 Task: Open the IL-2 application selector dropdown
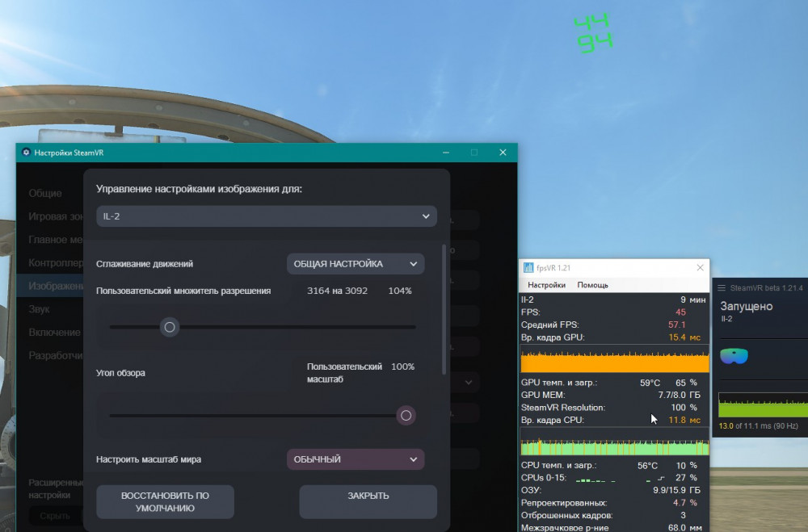pyautogui.click(x=267, y=216)
